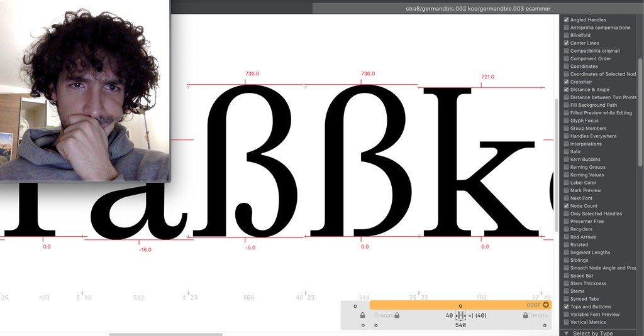Disable the Node Count checkbox
Image resolution: width=644 pixels, height=336 pixels.
[x=567, y=206]
